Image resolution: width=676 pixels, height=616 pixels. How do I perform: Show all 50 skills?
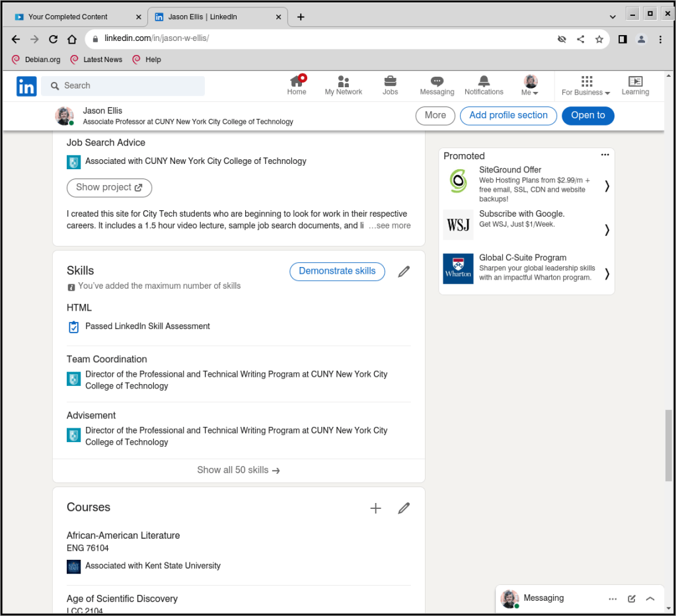click(x=239, y=470)
